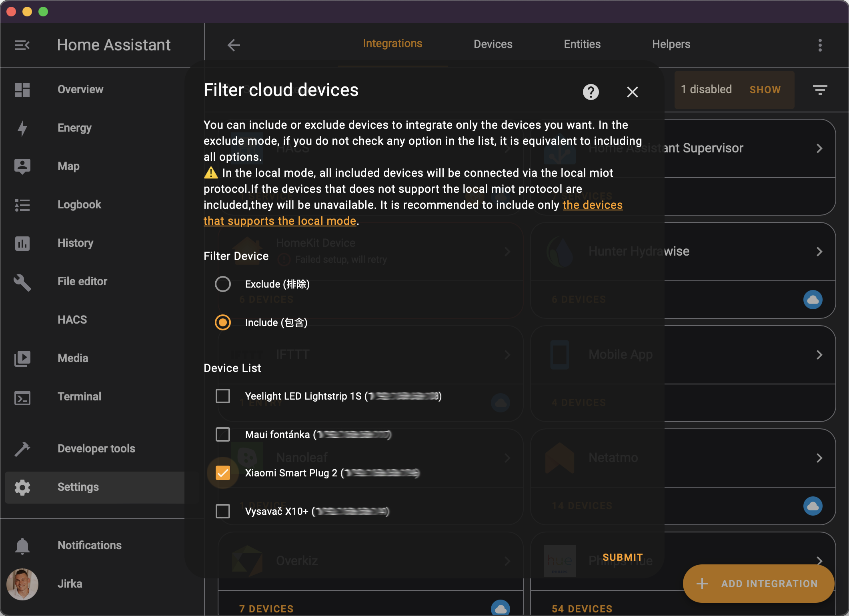The width and height of the screenshot is (849, 616).
Task: Switch to the Integrations tab
Action: click(x=392, y=44)
